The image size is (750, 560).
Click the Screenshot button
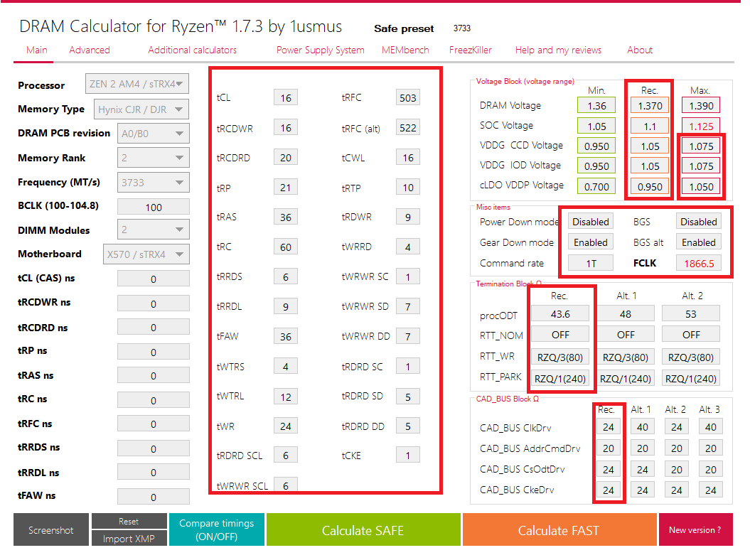pyautogui.click(x=50, y=530)
